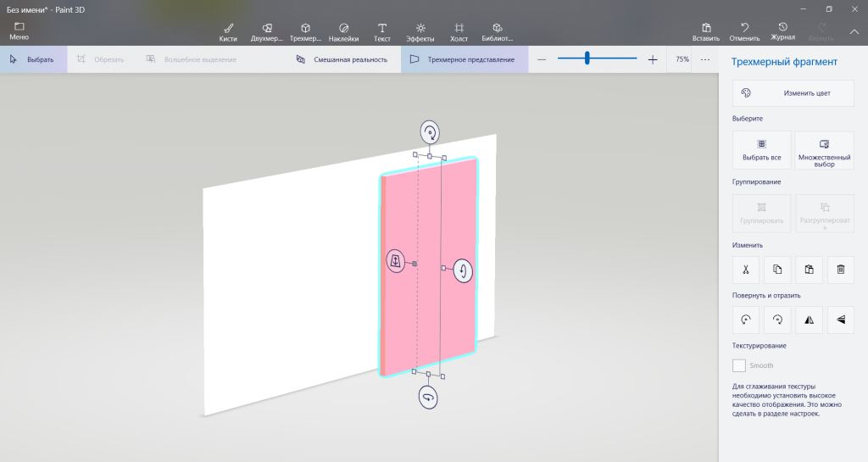Toggle the Smooth texturing checkbox
Screen dimensions: 868x462
739,365
